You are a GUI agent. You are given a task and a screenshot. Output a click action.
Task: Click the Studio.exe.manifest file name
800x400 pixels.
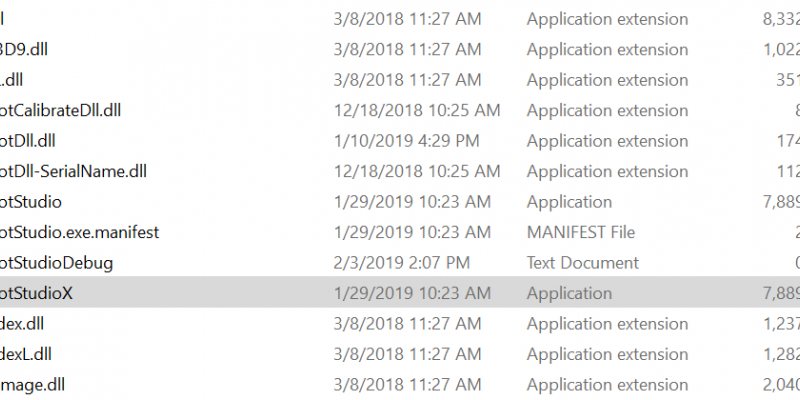coord(80,233)
